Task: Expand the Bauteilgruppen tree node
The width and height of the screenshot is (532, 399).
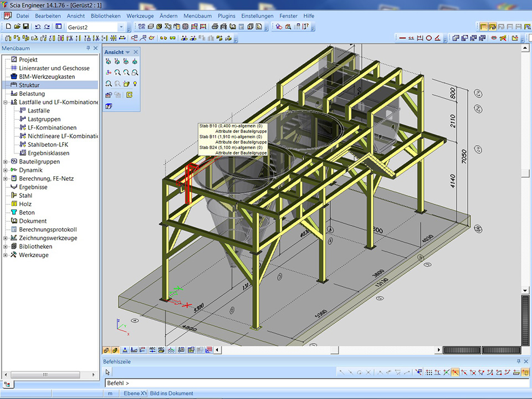Action: point(6,162)
